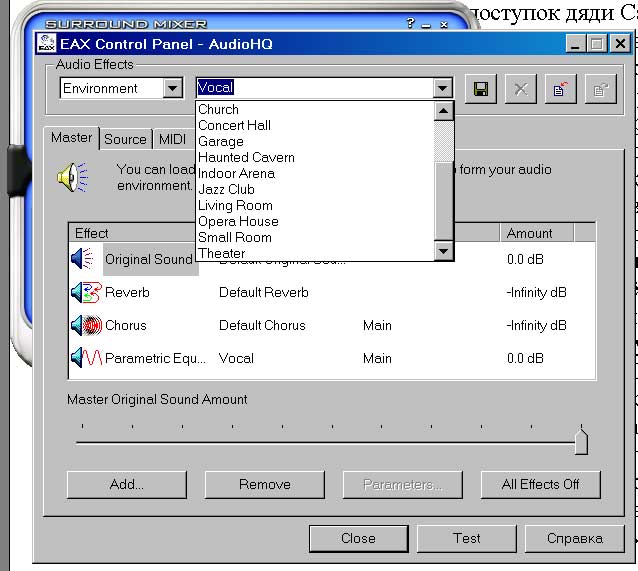Image resolution: width=638 pixels, height=571 pixels.
Task: Open the Environment type dropdown
Action: (173, 88)
